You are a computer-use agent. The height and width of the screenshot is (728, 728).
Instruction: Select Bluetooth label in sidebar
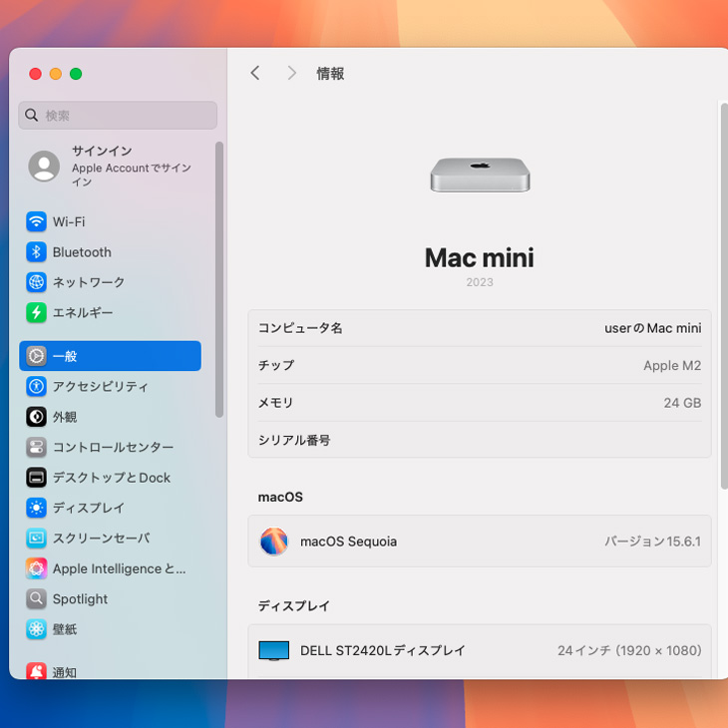pyautogui.click(x=82, y=252)
